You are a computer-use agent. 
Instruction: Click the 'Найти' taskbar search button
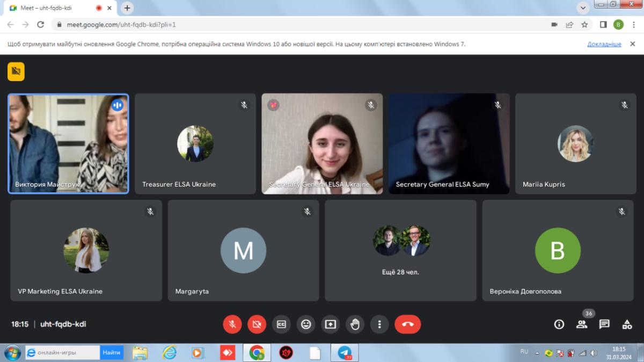click(112, 353)
